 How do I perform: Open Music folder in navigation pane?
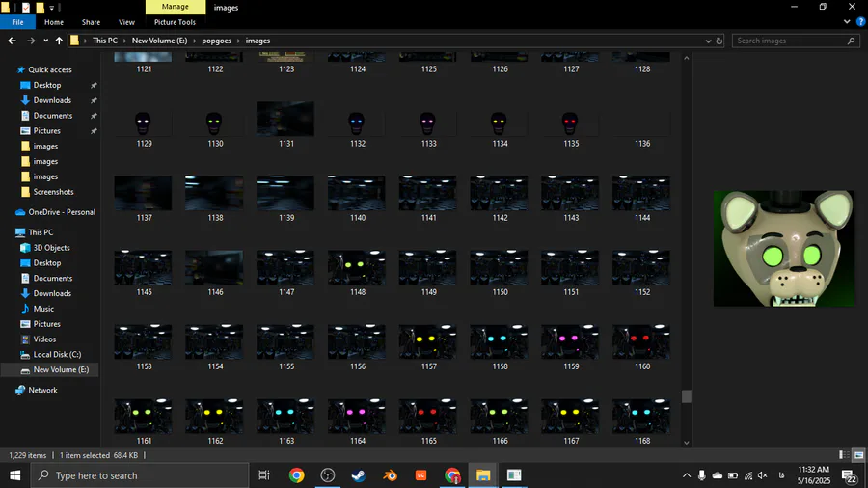tap(43, 309)
